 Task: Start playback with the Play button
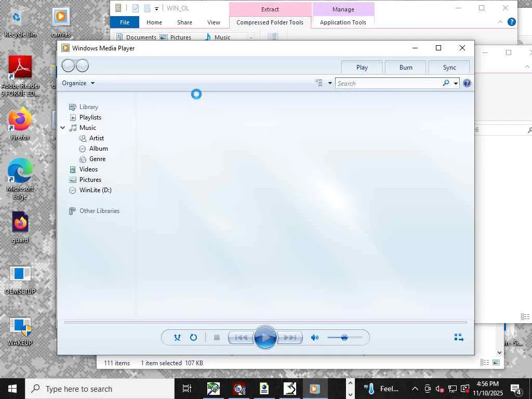point(265,337)
